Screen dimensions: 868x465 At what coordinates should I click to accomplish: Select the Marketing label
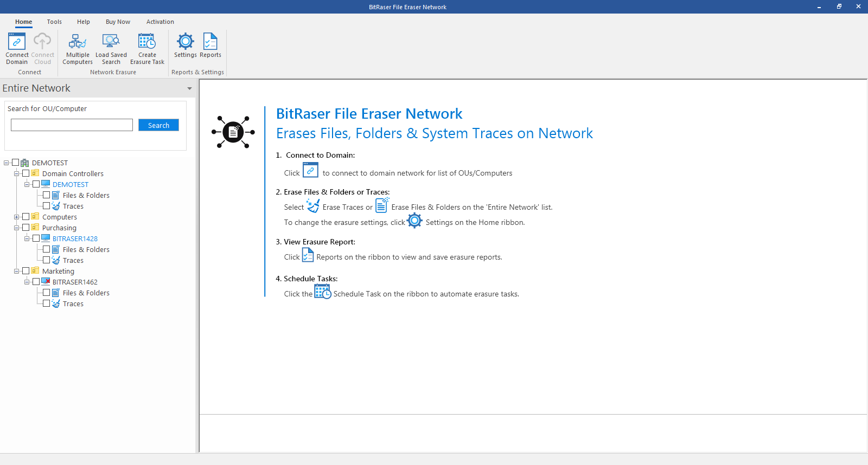58,271
